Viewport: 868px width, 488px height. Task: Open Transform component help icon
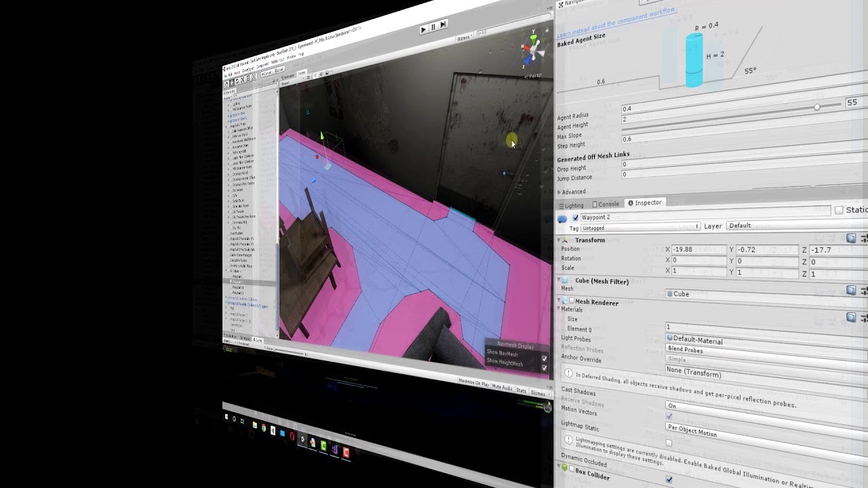tap(851, 239)
